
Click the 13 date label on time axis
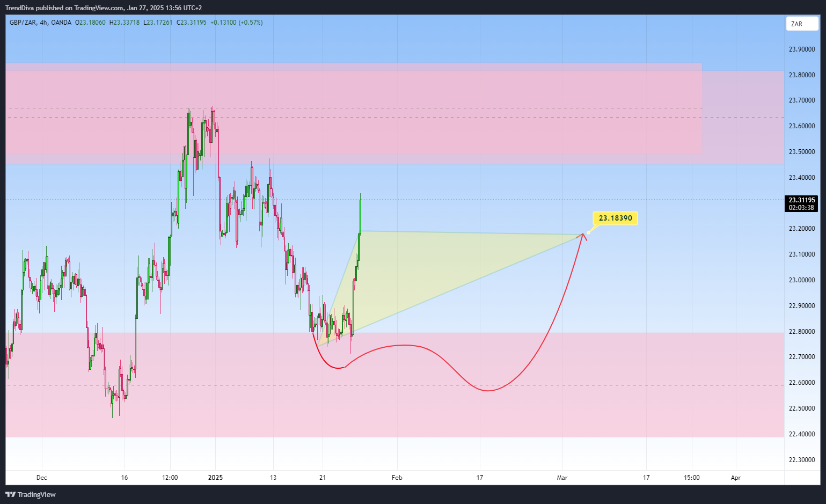pyautogui.click(x=273, y=478)
